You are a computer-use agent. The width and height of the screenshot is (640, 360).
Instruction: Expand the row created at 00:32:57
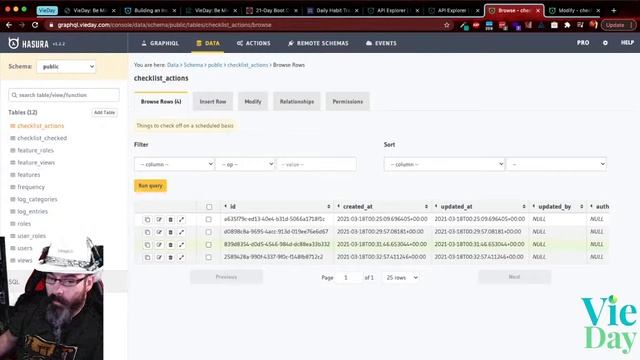[182, 258]
